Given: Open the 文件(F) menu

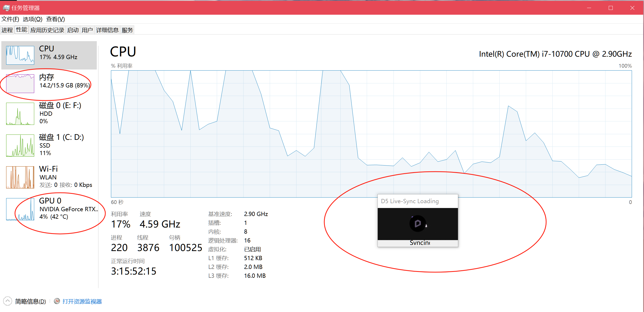Looking at the screenshot, I should click(10, 19).
